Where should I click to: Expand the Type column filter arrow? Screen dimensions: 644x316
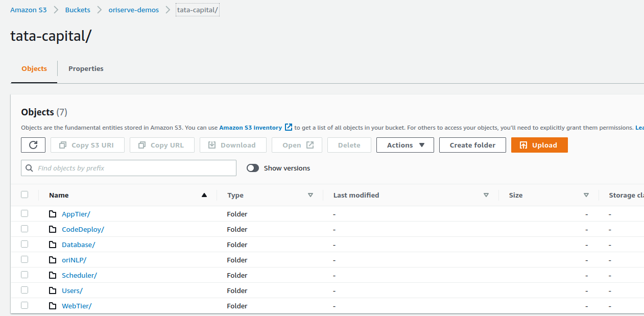click(311, 195)
